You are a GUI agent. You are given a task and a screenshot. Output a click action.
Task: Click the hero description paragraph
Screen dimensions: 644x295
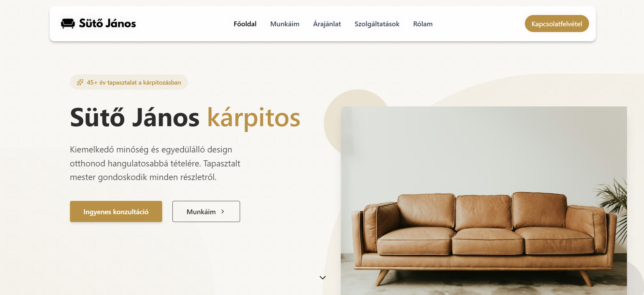click(155, 163)
